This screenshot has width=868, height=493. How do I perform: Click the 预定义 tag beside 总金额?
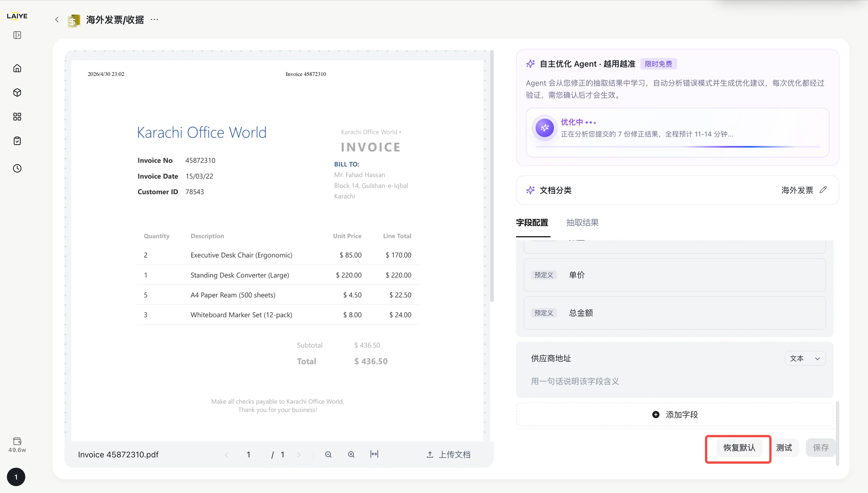pos(544,313)
